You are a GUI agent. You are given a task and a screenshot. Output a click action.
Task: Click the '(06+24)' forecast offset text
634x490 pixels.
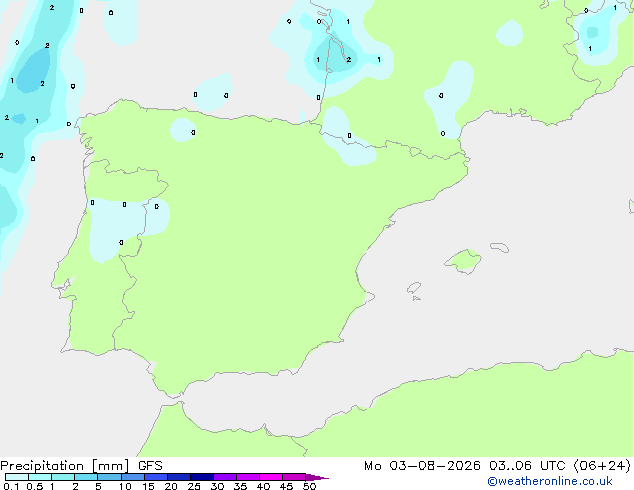pos(602,466)
